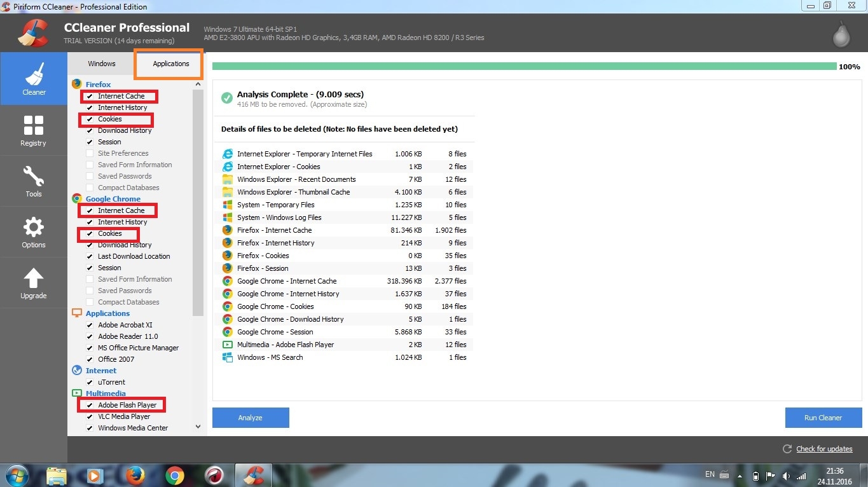The height and width of the screenshot is (487, 868).
Task: Click the Run Cleaner button
Action: (823, 418)
